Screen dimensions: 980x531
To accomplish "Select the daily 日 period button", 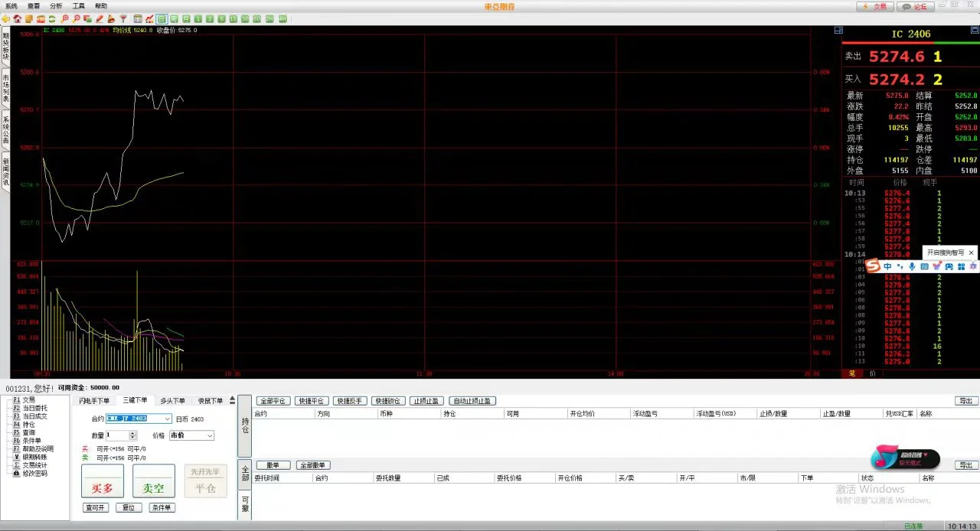I will (162, 18).
